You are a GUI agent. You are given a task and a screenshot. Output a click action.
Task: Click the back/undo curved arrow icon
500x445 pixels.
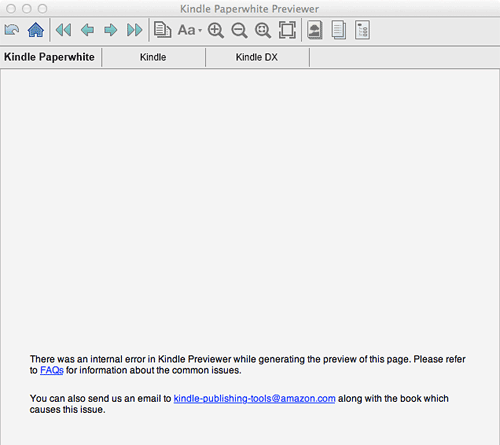(12, 30)
